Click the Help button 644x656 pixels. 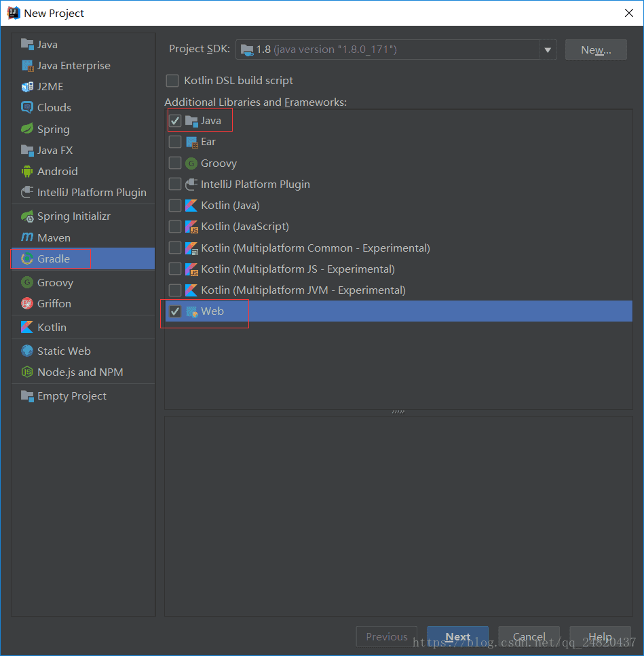(600, 636)
